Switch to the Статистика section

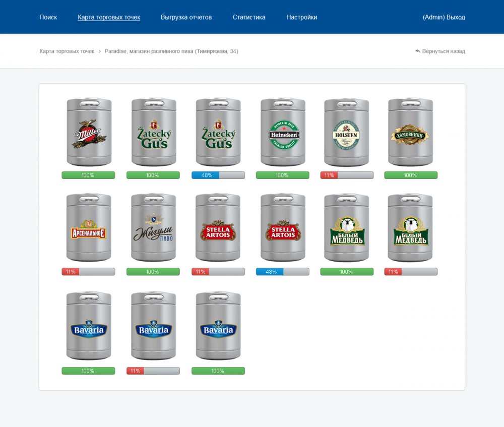tap(249, 17)
